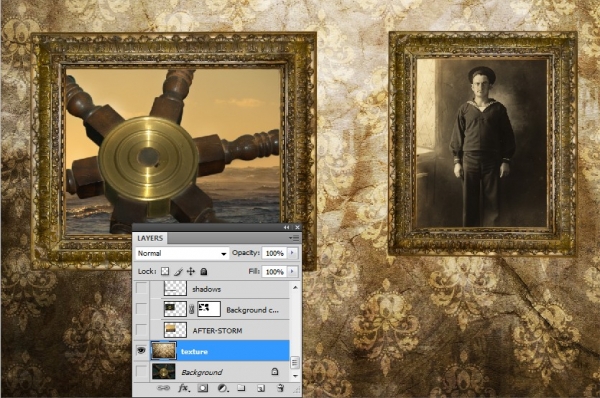
Task: Select the shadows layer name
Action: tap(206, 289)
